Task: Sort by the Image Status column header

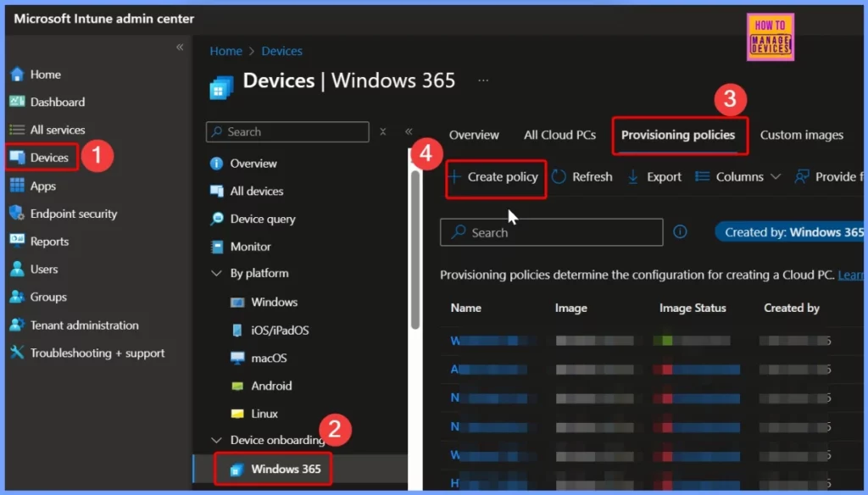Action: 693,309
